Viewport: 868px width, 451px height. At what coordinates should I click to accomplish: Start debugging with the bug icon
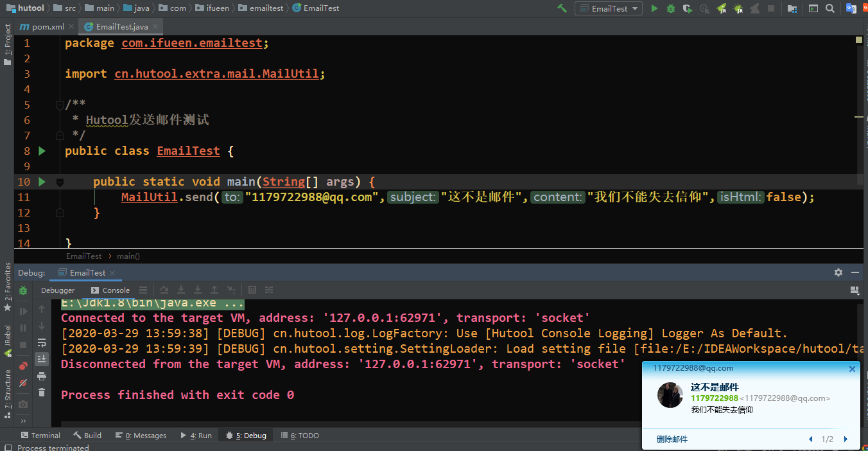(671, 8)
